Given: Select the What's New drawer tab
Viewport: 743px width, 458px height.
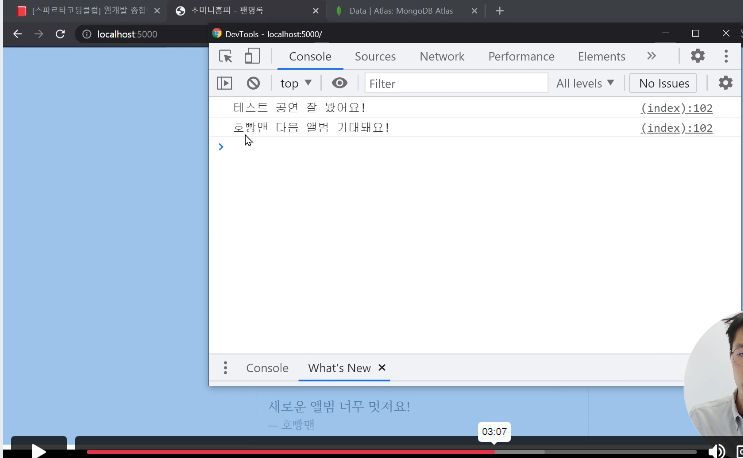Looking at the screenshot, I should coord(339,368).
